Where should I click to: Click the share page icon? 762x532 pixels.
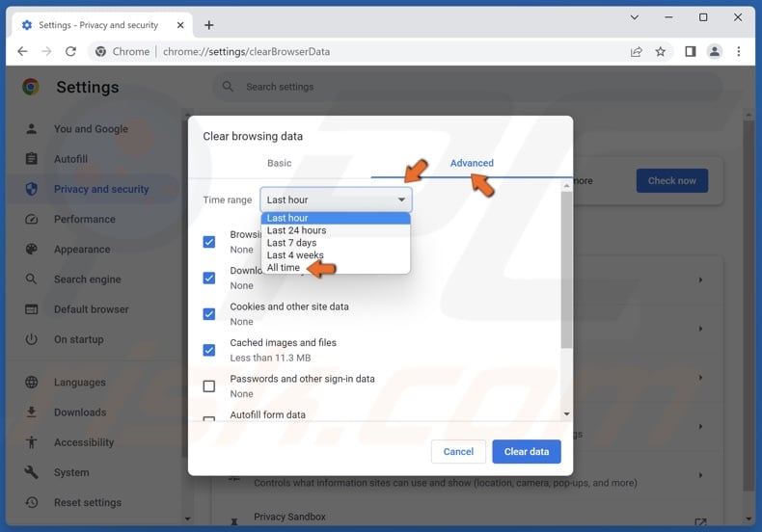pyautogui.click(x=637, y=51)
